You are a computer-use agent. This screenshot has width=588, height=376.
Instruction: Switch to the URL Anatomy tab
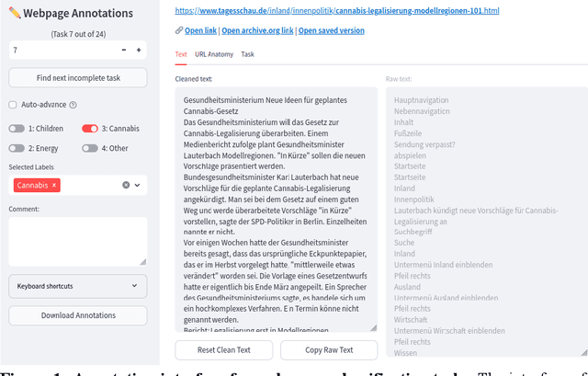click(213, 54)
